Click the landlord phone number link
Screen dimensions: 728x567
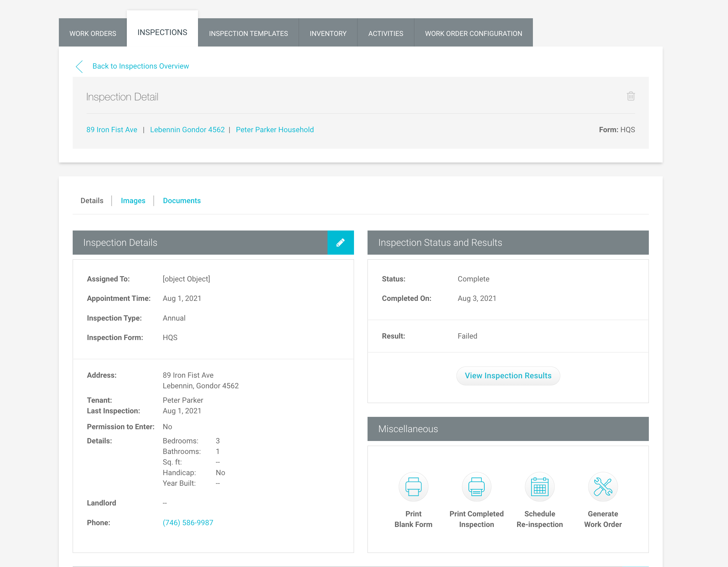click(x=188, y=523)
